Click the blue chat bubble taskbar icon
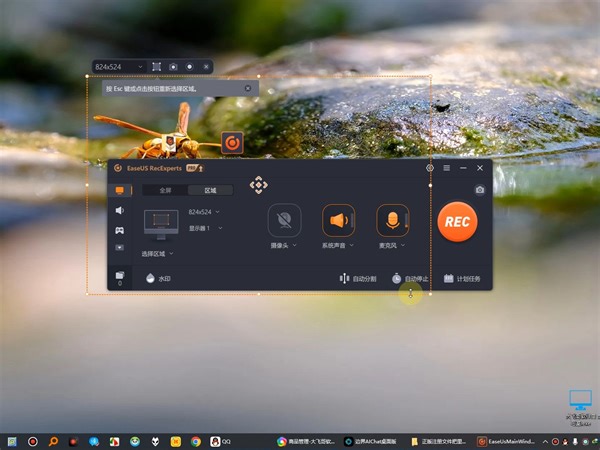Screen dimensions: 600x450 click(x=94, y=442)
